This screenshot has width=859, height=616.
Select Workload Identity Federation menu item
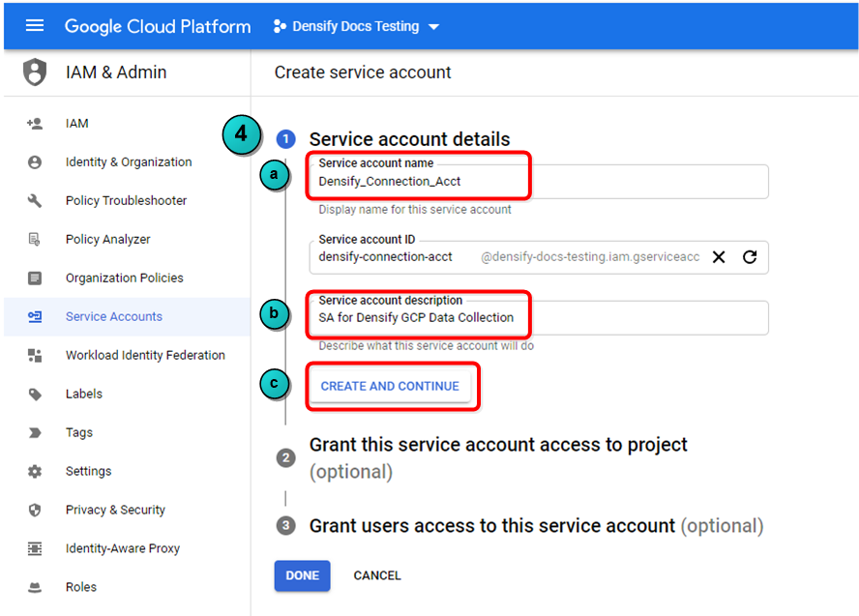(145, 356)
